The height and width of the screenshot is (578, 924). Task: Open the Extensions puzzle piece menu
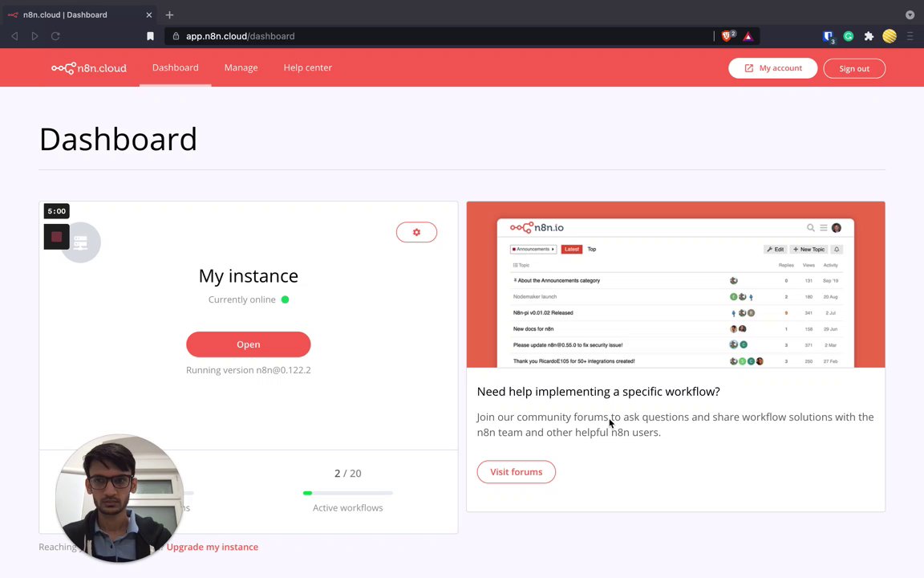point(869,37)
